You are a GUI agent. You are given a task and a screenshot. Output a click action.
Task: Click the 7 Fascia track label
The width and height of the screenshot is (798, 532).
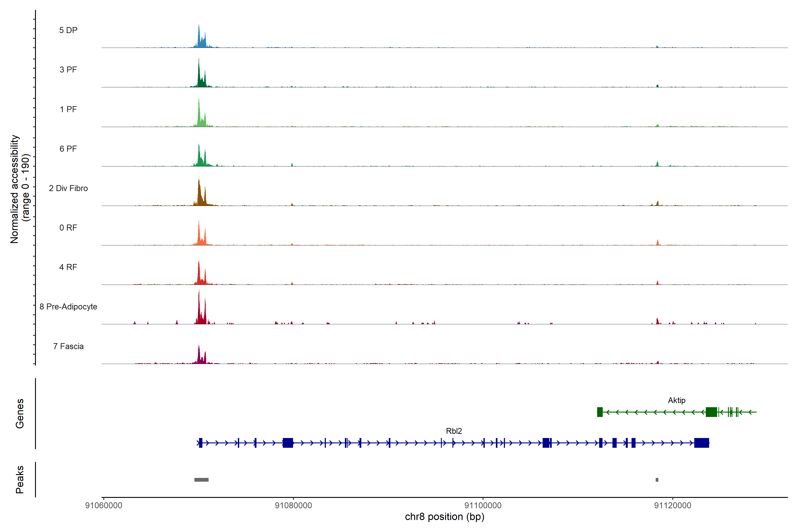point(68,346)
